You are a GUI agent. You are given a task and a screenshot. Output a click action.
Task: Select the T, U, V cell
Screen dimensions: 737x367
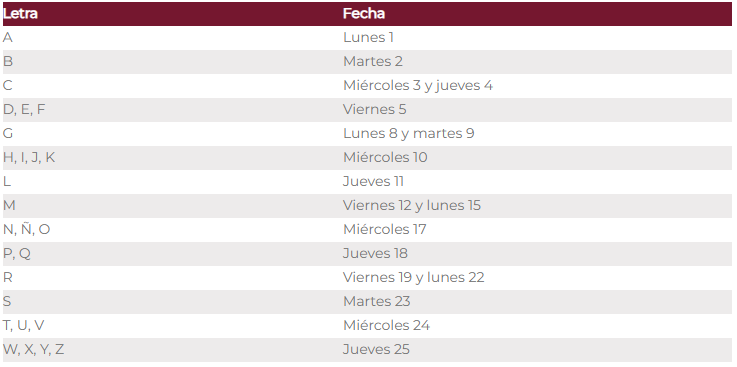tap(24, 325)
